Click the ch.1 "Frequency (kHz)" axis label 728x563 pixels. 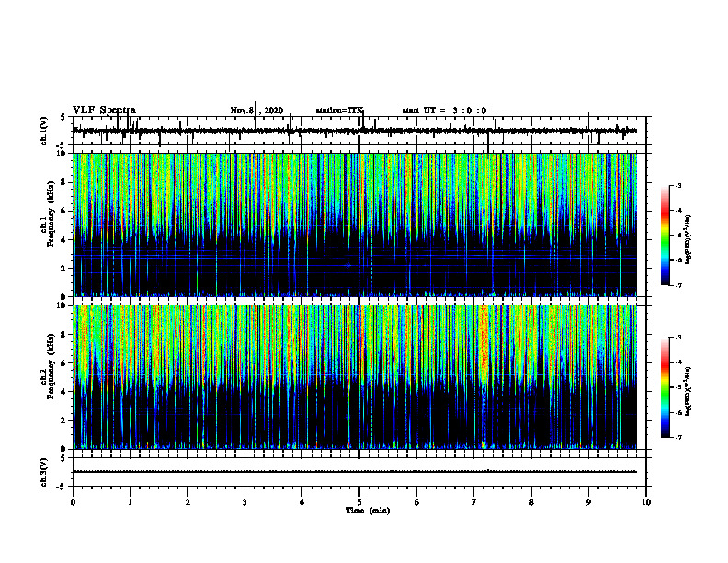point(51,213)
